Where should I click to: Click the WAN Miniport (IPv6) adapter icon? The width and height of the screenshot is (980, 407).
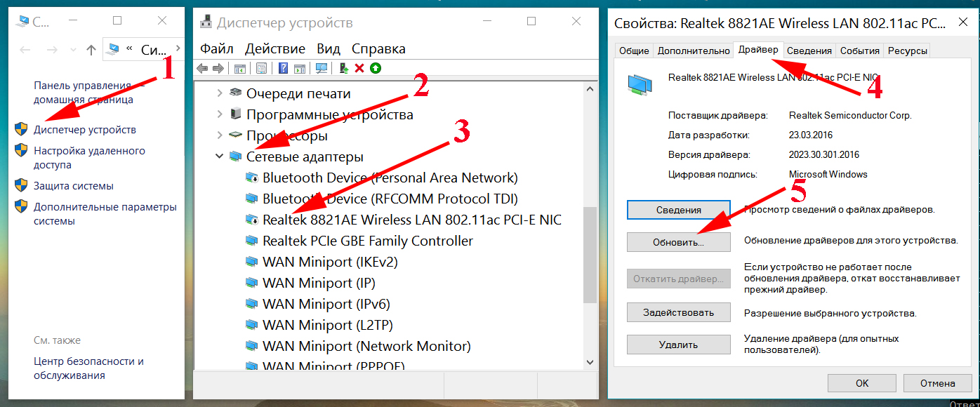click(251, 305)
